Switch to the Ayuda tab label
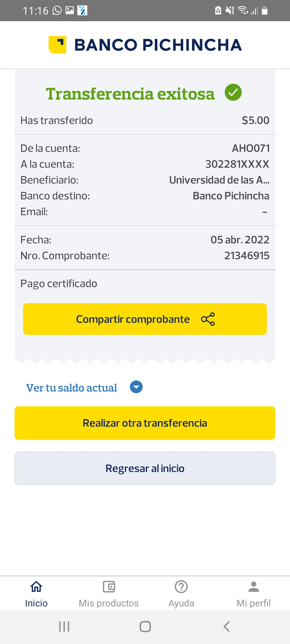 (x=181, y=603)
